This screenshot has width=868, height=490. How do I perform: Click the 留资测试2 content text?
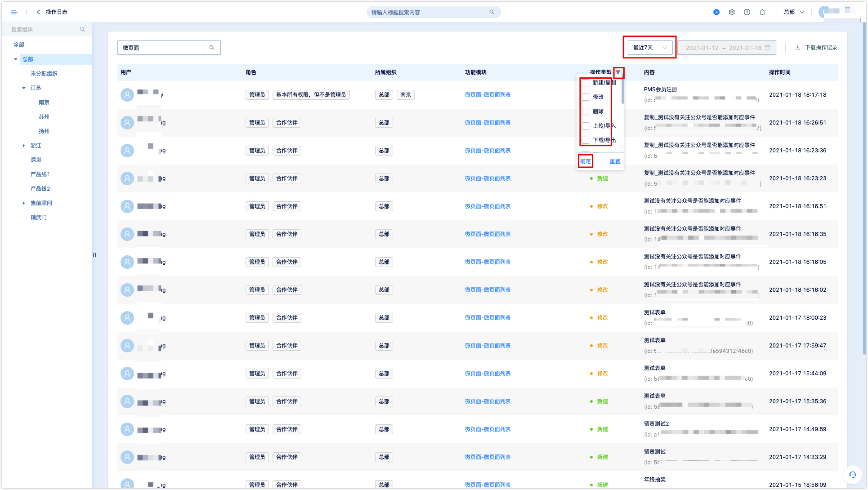[656, 424]
